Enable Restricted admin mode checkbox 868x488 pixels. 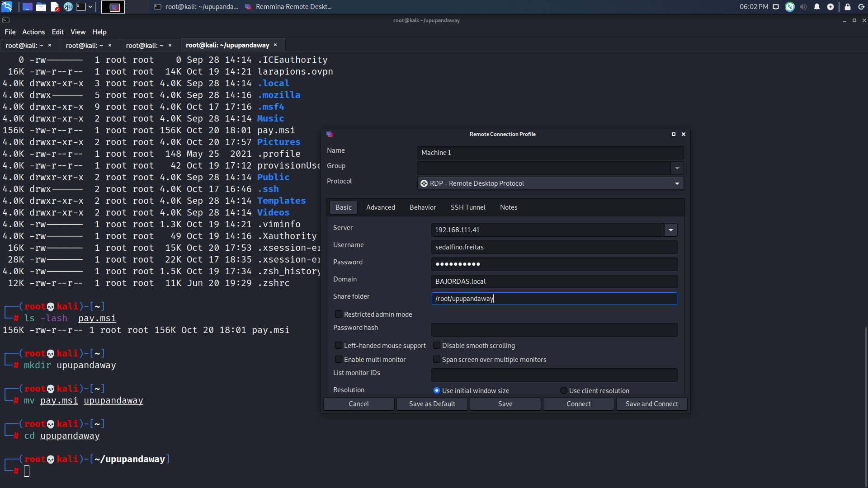click(338, 314)
